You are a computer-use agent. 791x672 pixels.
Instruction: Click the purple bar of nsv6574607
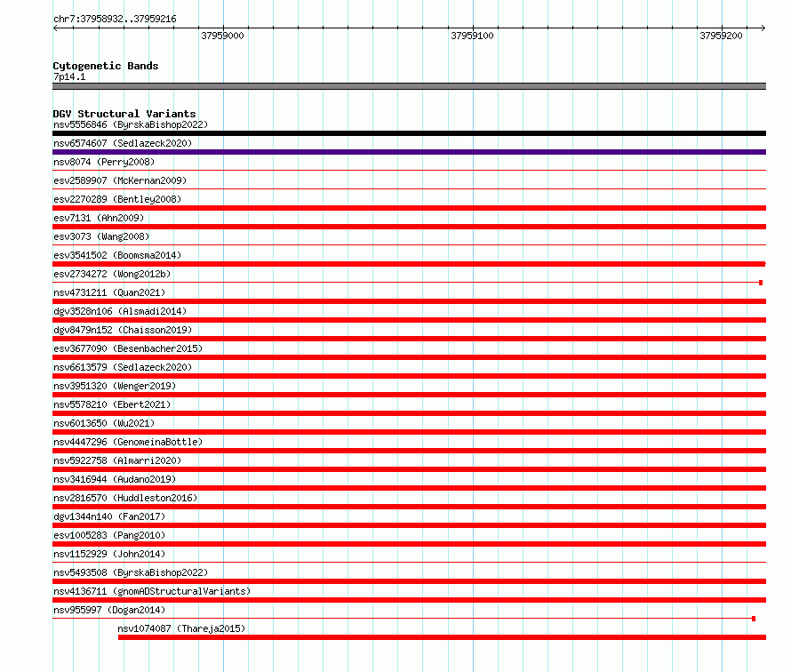pyautogui.click(x=409, y=152)
